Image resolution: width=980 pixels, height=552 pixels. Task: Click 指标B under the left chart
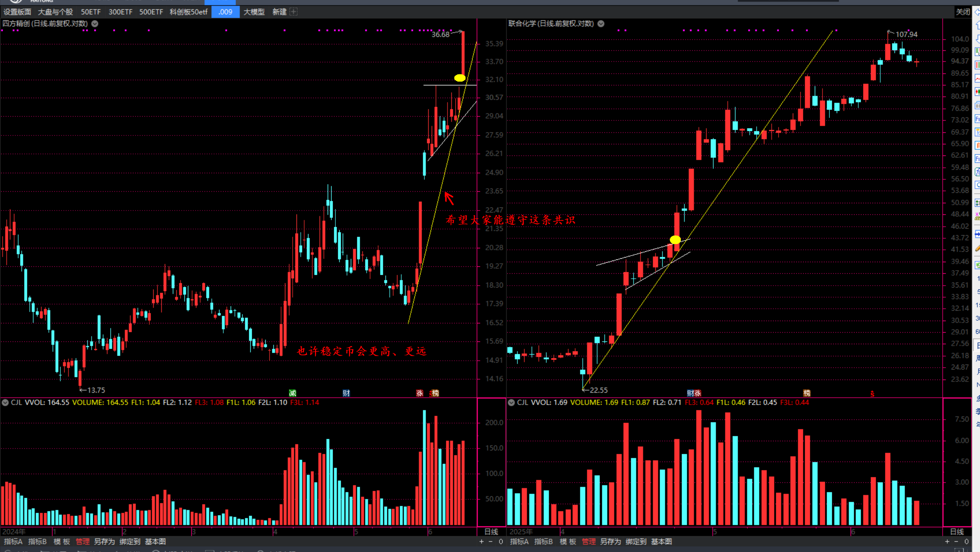pos(37,542)
